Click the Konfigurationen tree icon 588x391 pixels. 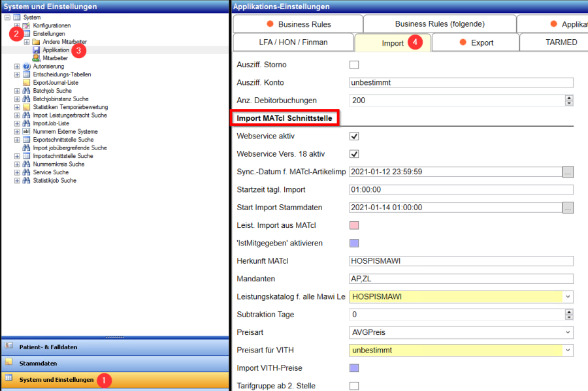click(26, 25)
